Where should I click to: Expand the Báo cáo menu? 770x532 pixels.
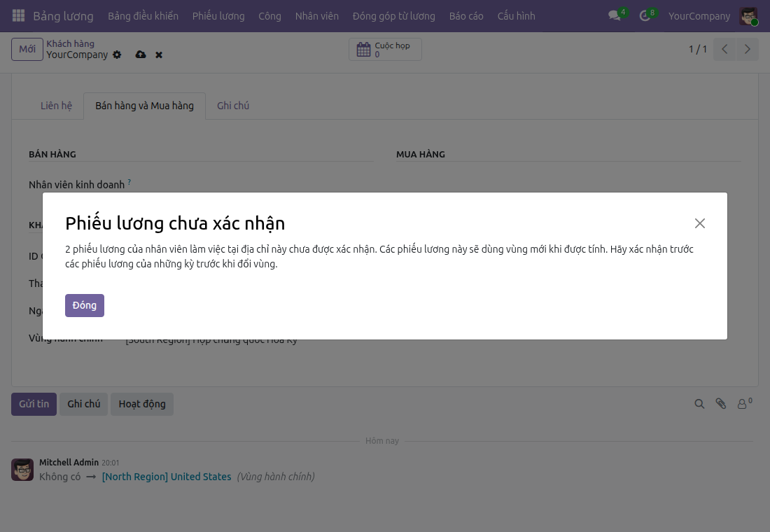pos(466,16)
